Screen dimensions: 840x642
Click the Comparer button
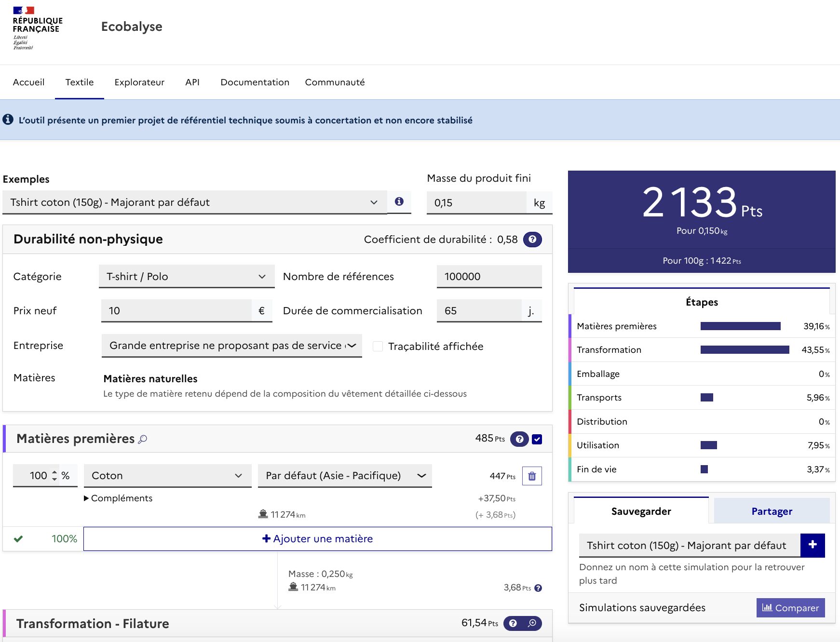click(790, 608)
